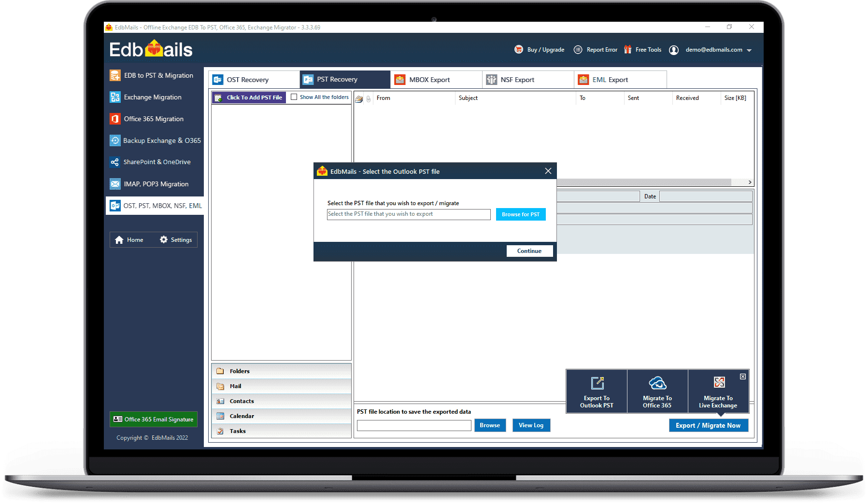Click the print icon column header

click(359, 98)
